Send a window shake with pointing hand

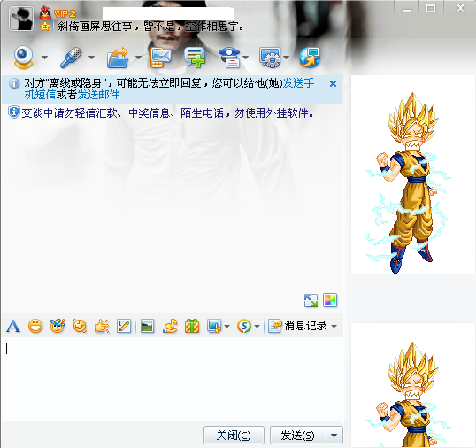(x=102, y=327)
